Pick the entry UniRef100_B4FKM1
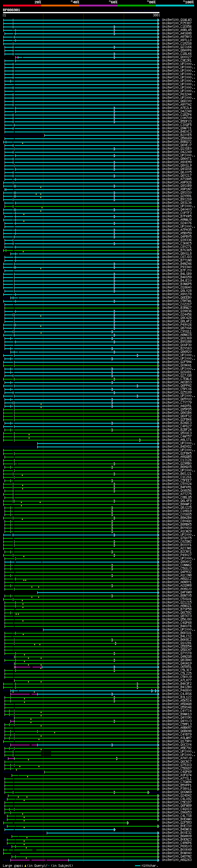Image resolution: width=197 pixels, height=868 pixels. [177, 487]
